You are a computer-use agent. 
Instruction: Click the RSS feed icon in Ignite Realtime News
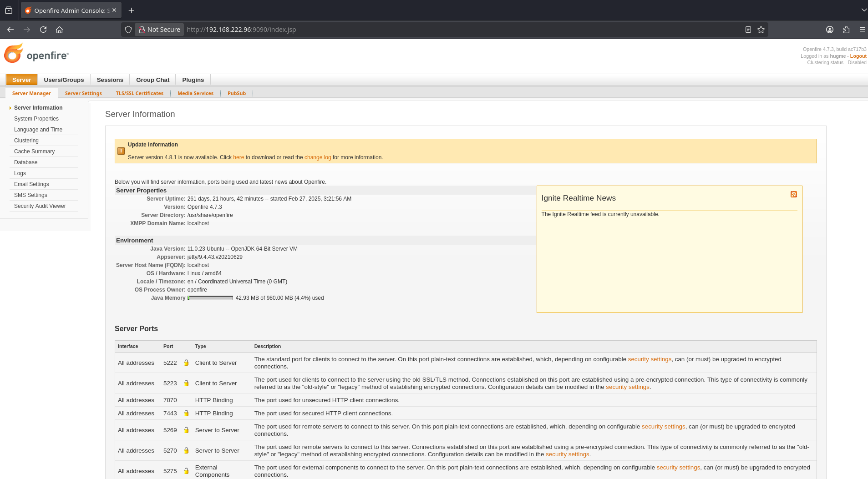[793, 194]
